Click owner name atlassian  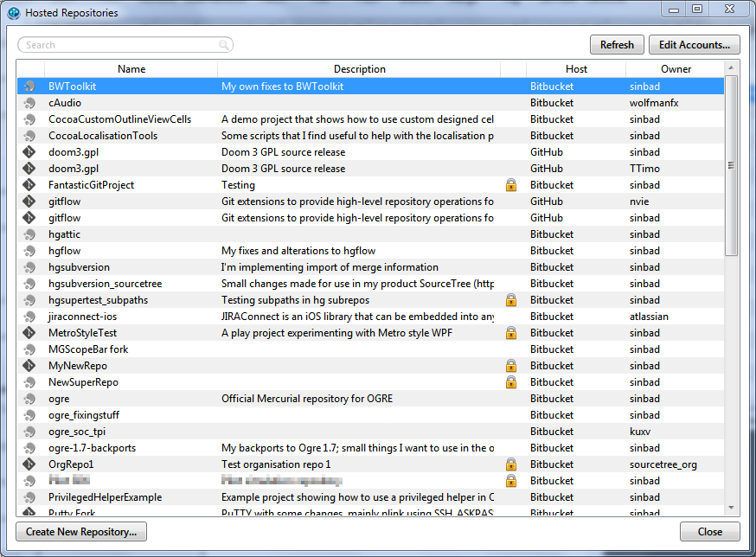[649, 317]
